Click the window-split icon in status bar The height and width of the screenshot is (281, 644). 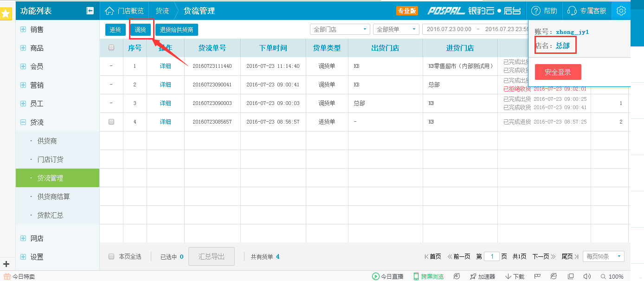(x=571, y=276)
